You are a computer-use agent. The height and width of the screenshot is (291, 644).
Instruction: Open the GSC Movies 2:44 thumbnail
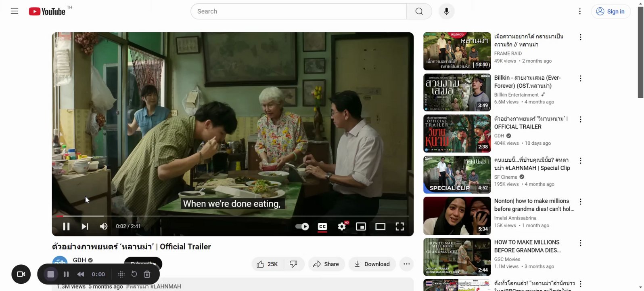coord(457,257)
